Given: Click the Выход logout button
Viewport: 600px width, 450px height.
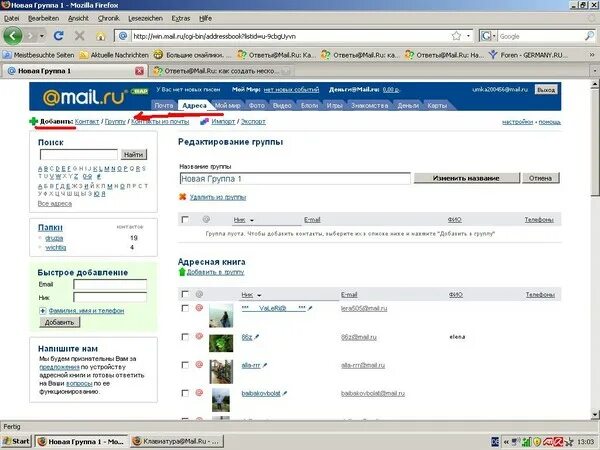Looking at the screenshot, I should coord(546,90).
